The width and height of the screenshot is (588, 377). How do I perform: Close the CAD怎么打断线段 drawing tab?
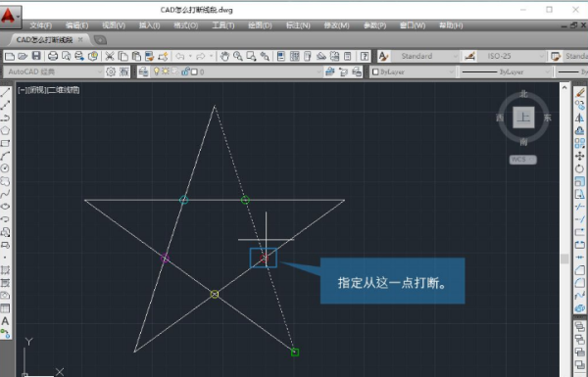80,40
